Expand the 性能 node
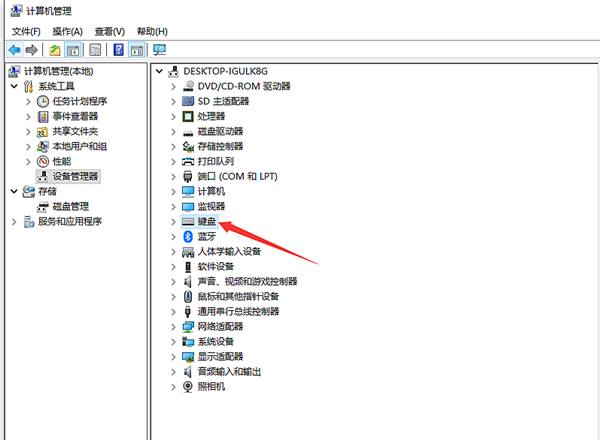 [x=28, y=161]
